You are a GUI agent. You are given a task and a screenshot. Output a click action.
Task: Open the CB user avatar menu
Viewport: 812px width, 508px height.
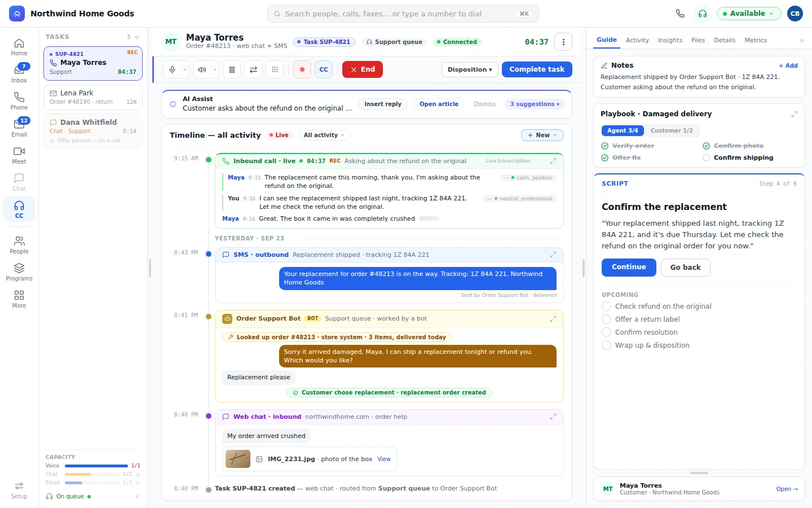coord(795,14)
